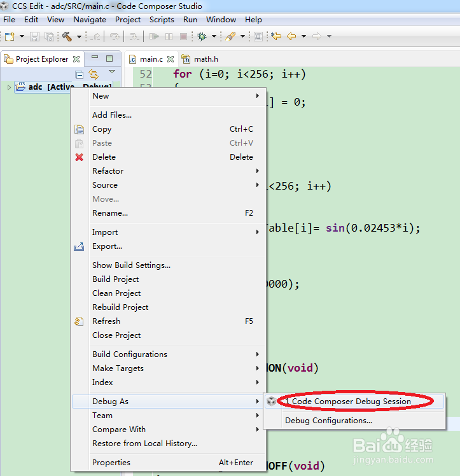
Task: Open the Search flashlight dropdown arrow
Action: 242,36
